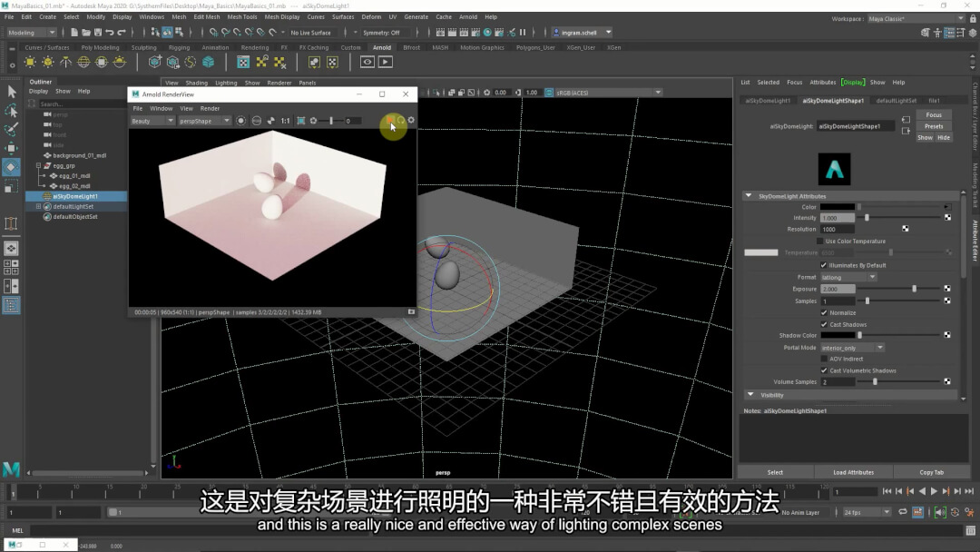980x552 pixels.
Task: Click the skydome Color swatch
Action: 838,207
